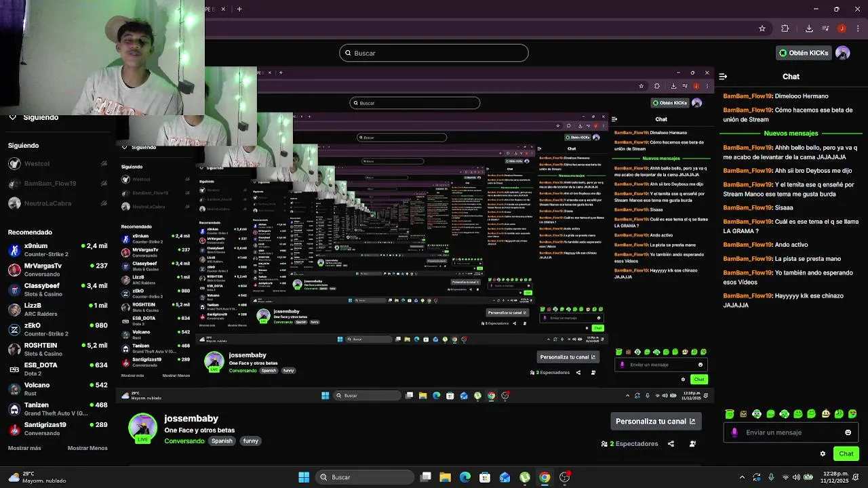
Task: Open followed channel Westcol
Action: click(x=58, y=163)
